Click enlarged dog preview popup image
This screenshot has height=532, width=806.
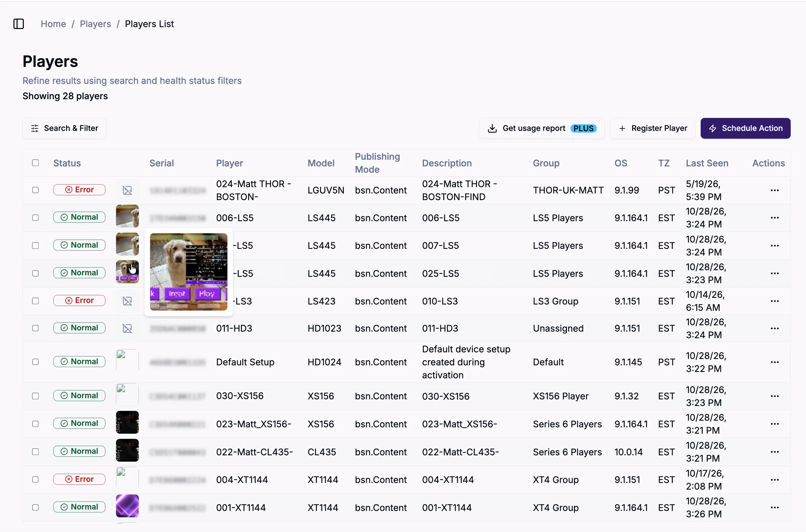point(189,272)
